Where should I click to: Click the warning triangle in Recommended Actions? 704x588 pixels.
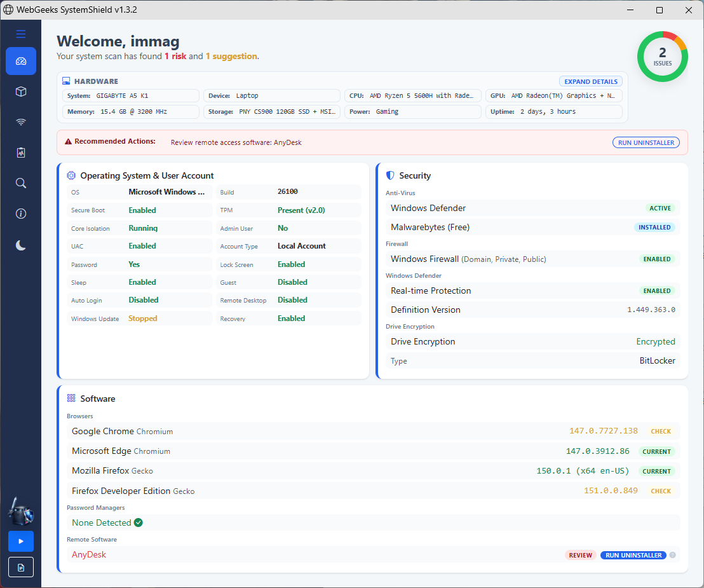tap(68, 142)
